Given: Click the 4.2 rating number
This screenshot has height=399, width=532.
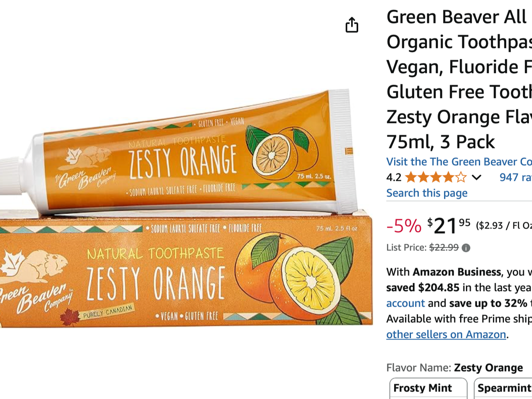Looking at the screenshot, I should click(394, 178).
